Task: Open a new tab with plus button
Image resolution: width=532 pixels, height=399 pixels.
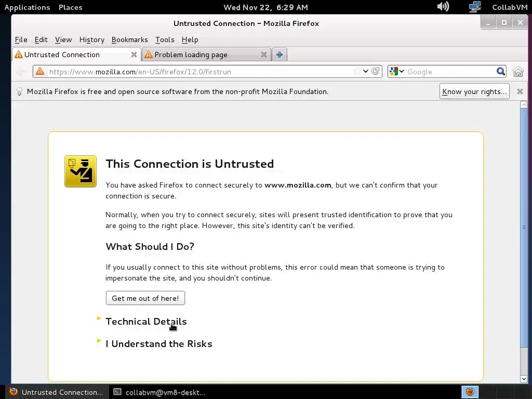Action: pos(279,55)
